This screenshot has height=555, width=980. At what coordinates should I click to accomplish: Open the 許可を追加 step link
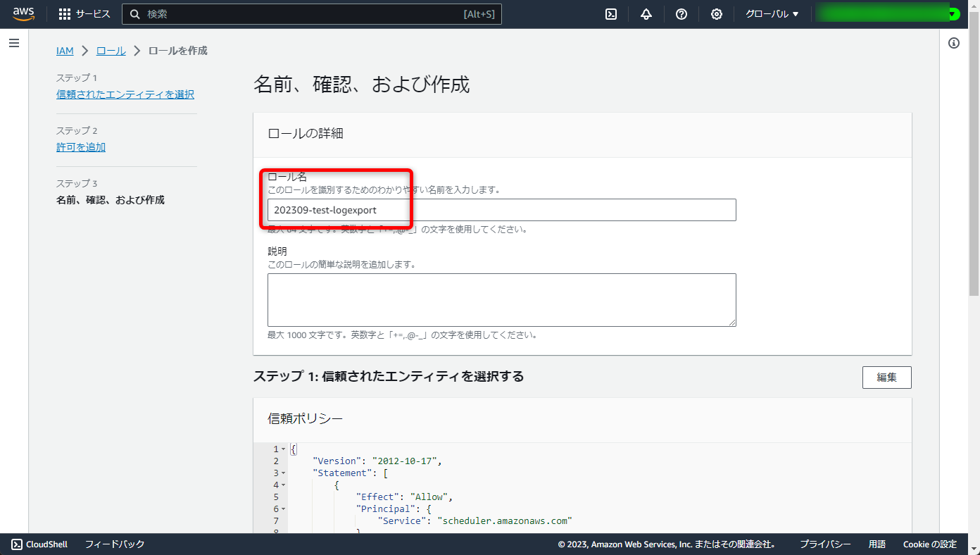click(80, 146)
